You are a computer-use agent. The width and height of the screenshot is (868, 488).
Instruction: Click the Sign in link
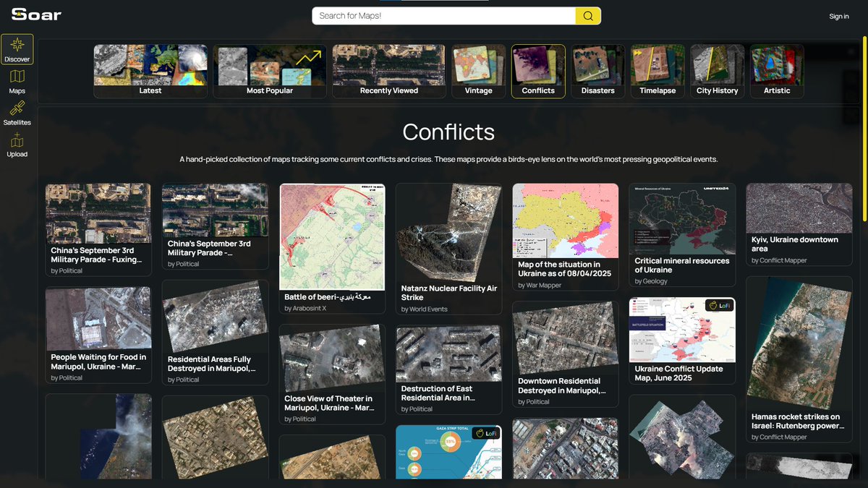[838, 15]
